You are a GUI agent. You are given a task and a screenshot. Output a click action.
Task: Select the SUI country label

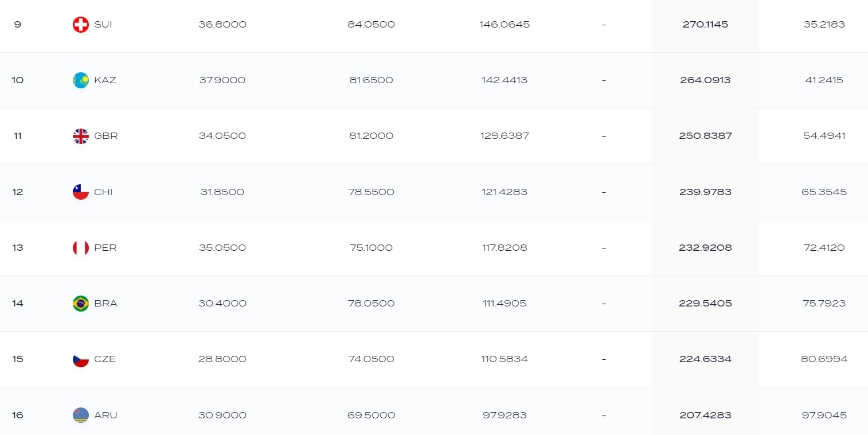(x=103, y=25)
